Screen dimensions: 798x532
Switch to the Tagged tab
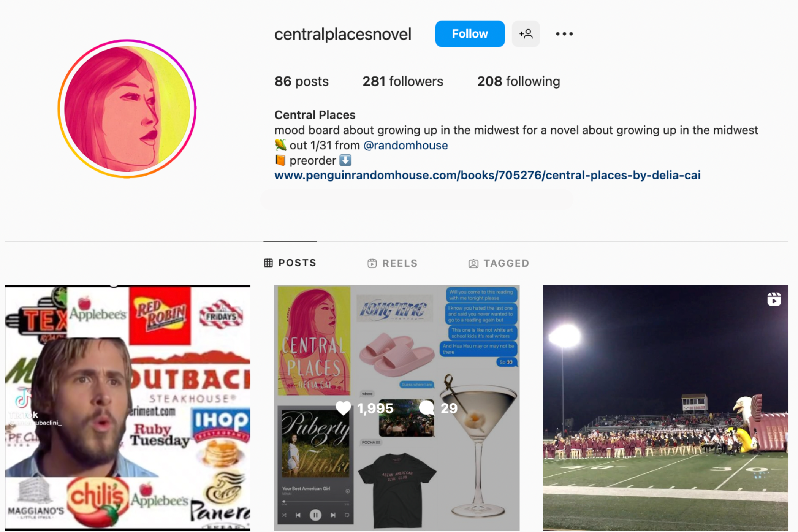coord(499,263)
